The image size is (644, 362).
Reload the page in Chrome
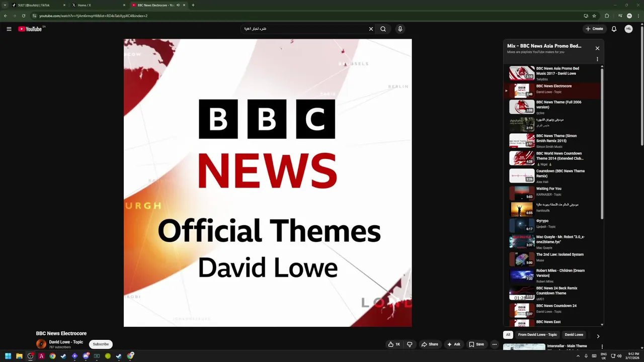pyautogui.click(x=23, y=16)
